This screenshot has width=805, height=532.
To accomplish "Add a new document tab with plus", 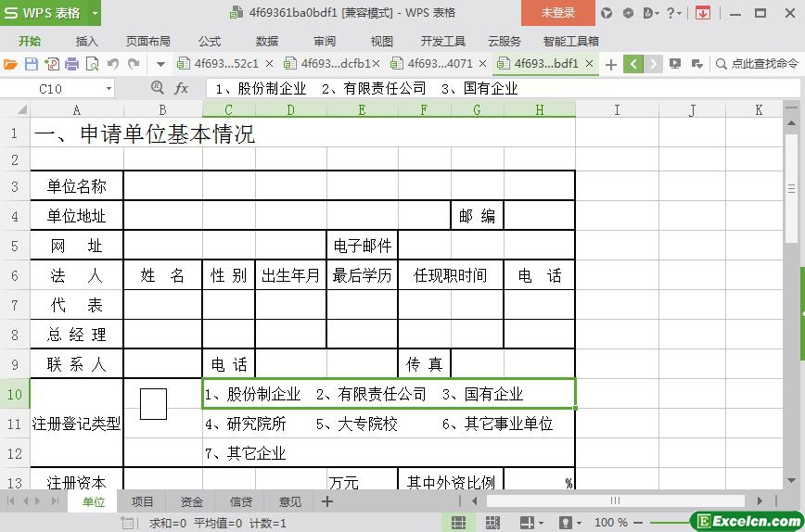I will click(x=611, y=65).
